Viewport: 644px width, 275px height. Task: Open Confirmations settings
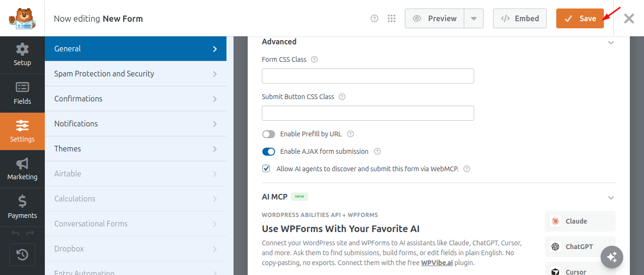(136, 99)
